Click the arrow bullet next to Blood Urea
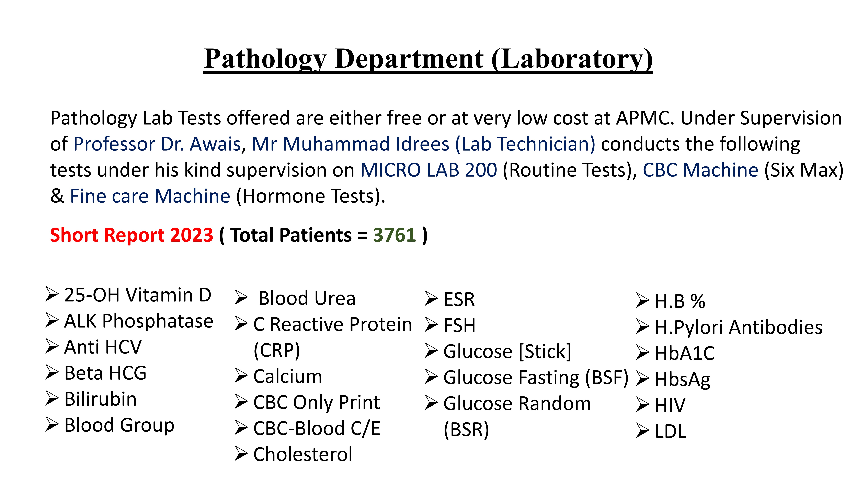Screen dimensions: 868x488 click(x=241, y=297)
